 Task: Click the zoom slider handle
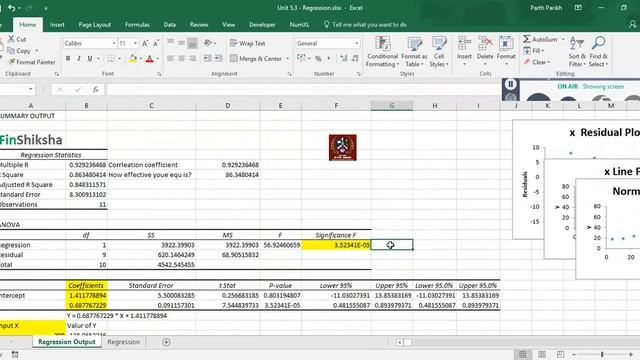pos(602,354)
